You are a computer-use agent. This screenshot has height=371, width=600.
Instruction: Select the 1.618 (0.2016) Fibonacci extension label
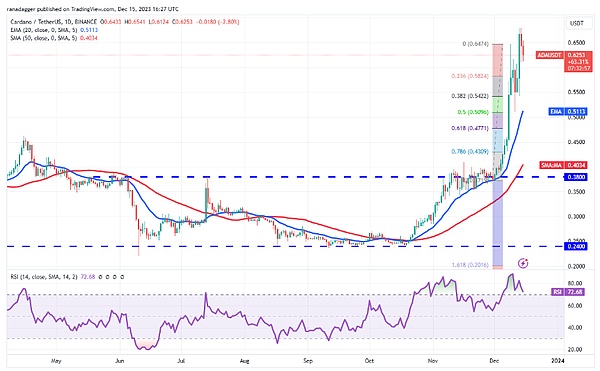click(x=470, y=265)
